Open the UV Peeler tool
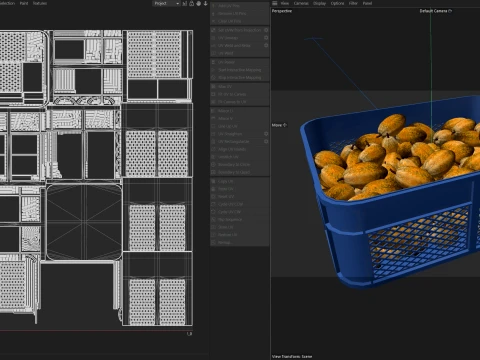The image size is (480, 360). (239, 62)
